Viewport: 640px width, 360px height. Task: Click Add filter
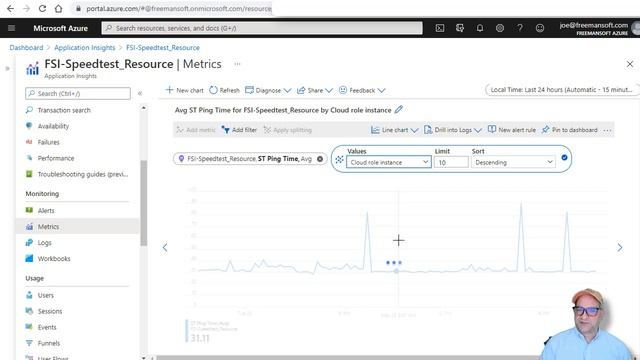239,130
